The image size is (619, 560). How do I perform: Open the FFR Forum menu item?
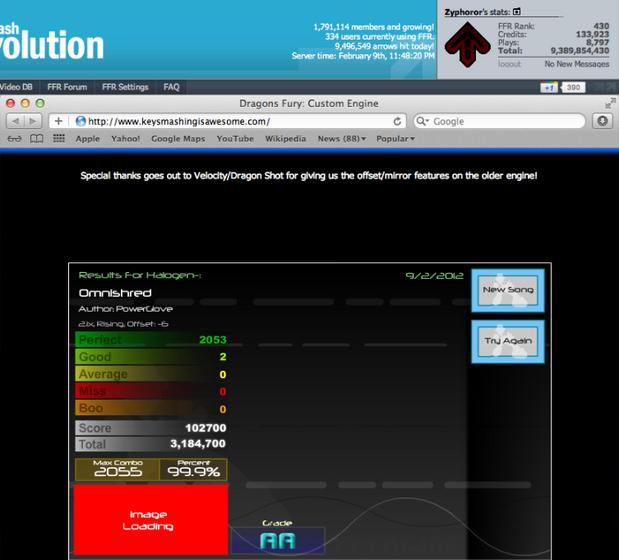pos(67,87)
